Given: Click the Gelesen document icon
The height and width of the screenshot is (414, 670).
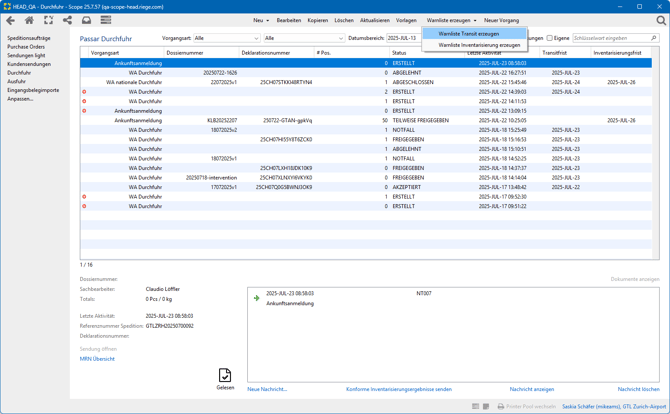Looking at the screenshot, I should [x=225, y=375].
